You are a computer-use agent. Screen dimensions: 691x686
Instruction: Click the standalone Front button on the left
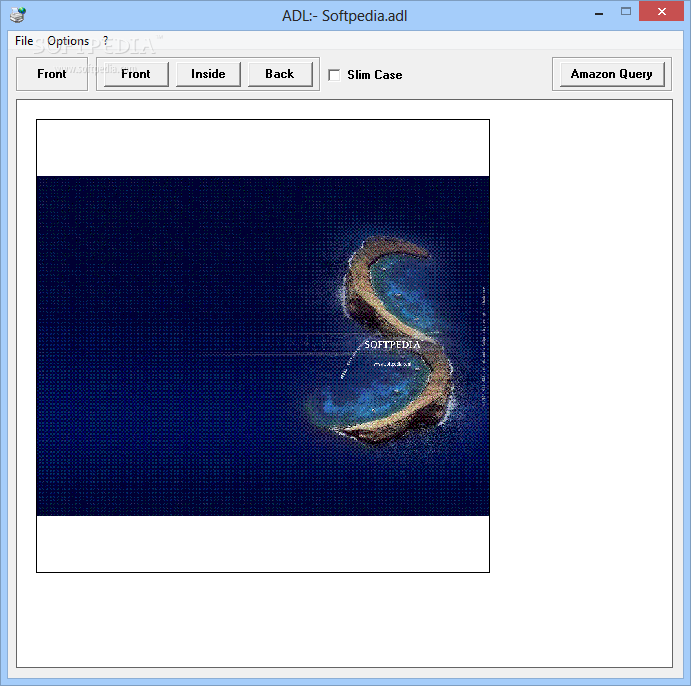coord(52,74)
